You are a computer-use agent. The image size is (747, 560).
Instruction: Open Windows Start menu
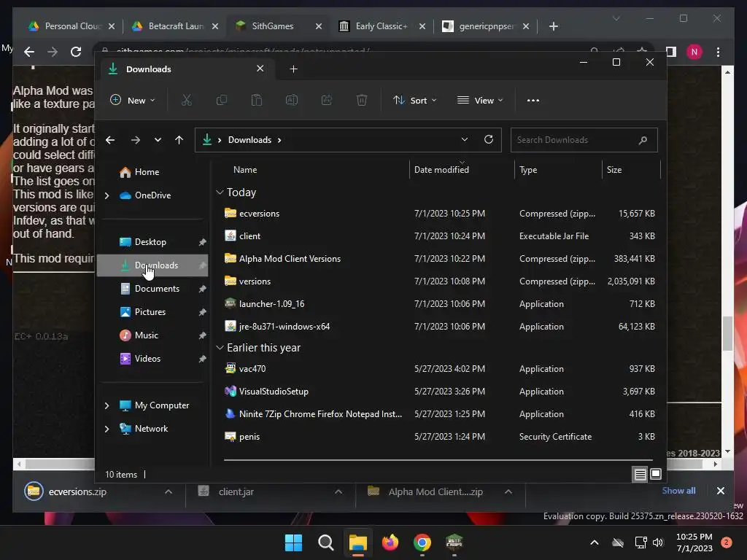tap(293, 542)
